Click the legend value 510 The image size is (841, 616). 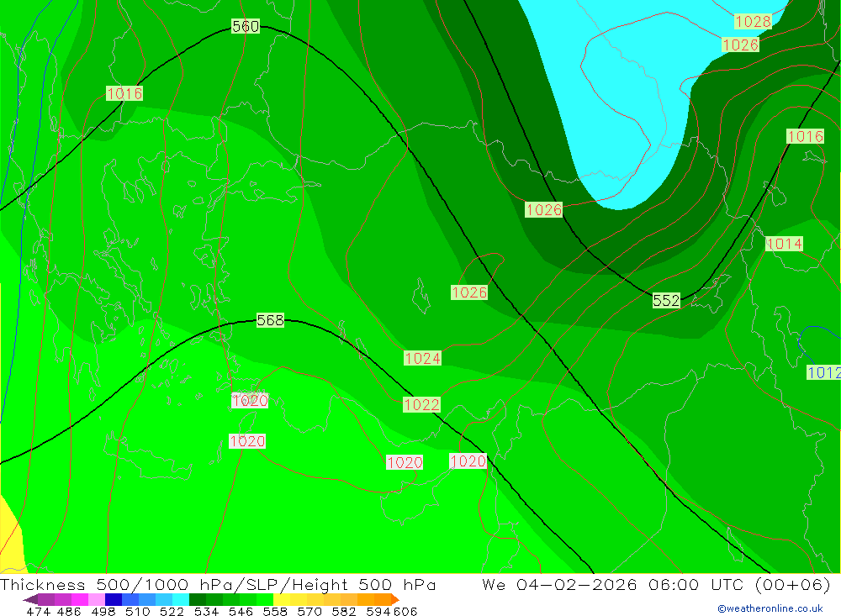pyautogui.click(x=138, y=611)
